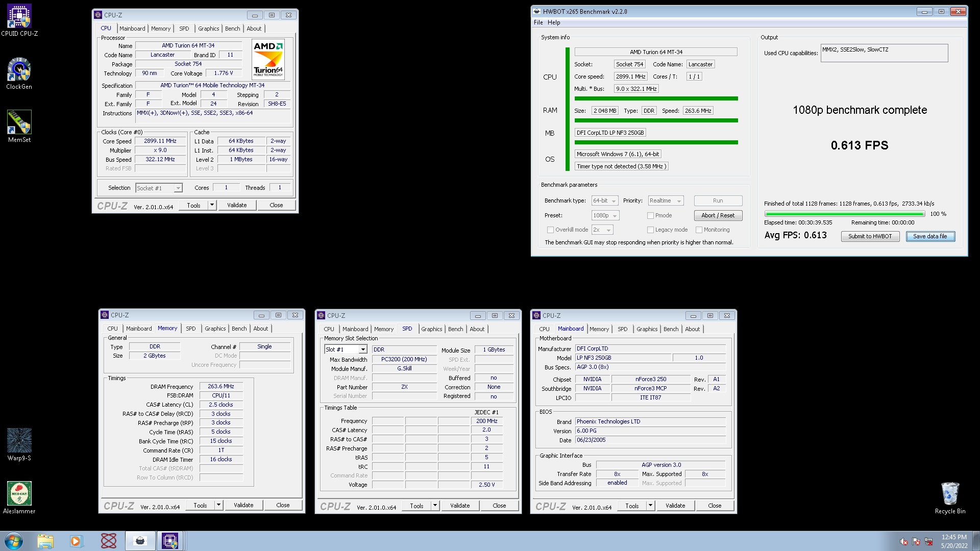Viewport: 980px width, 551px height.
Task: Open the Slot #1 memory slot dropdown
Action: click(346, 349)
